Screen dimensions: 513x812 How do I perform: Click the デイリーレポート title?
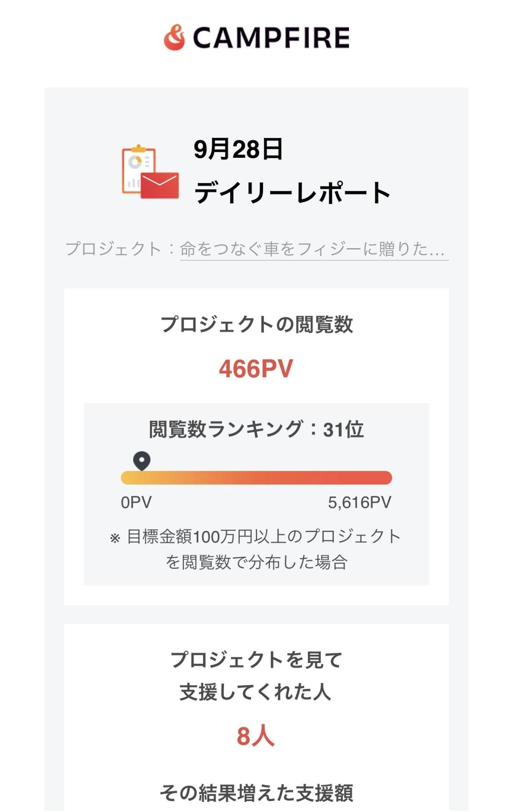(292, 192)
